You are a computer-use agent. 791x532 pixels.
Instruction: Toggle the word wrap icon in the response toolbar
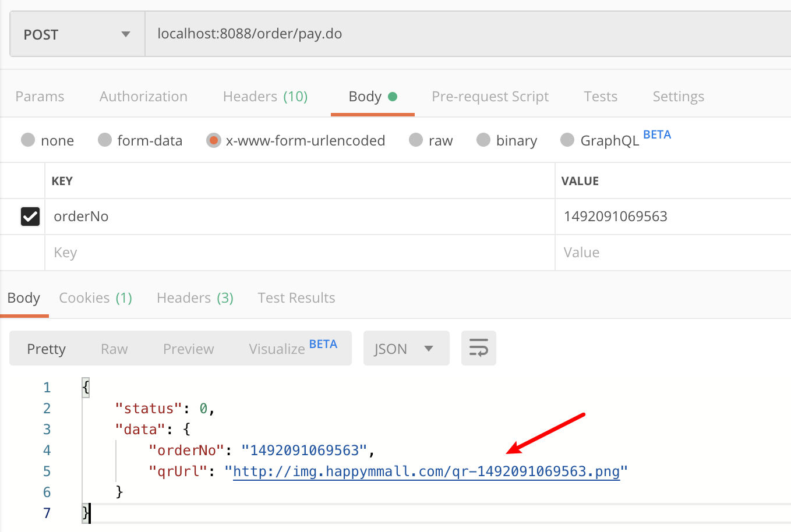tap(478, 348)
